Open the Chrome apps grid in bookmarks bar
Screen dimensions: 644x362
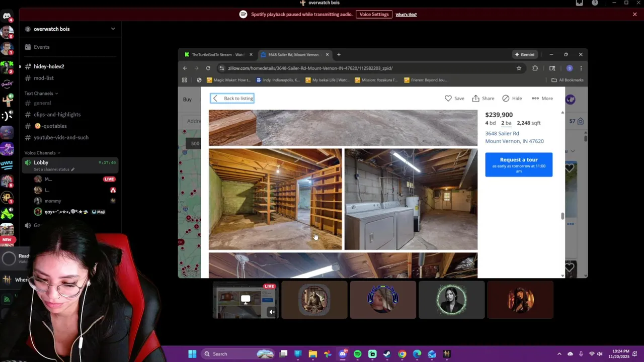coord(185,80)
